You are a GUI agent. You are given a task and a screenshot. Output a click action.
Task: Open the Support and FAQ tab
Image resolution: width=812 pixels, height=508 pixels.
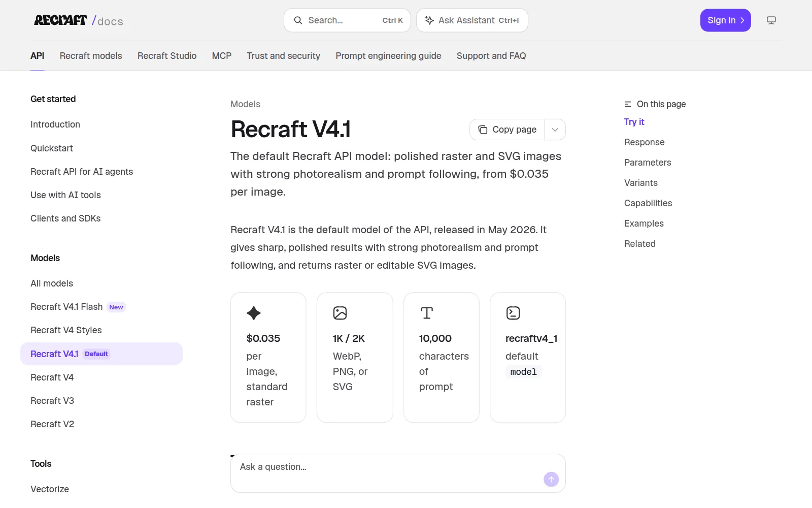tap(491, 56)
